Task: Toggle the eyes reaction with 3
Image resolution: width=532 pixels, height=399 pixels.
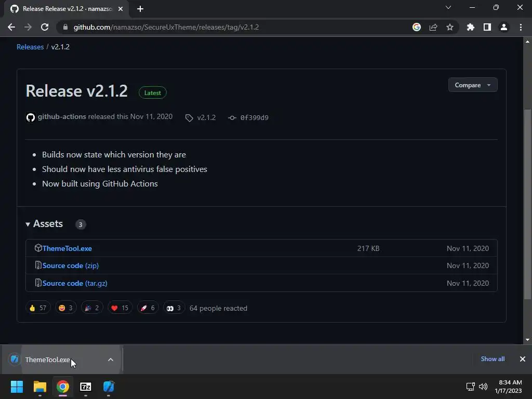Action: tap(174, 308)
